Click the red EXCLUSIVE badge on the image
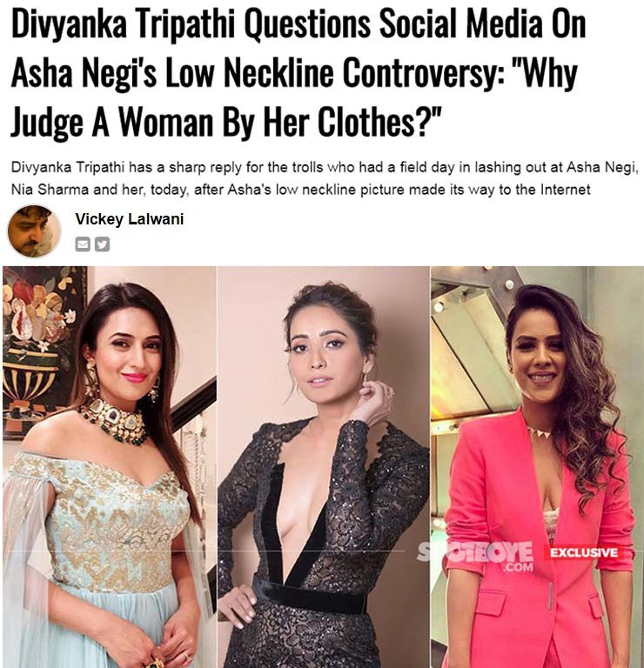 [583, 552]
